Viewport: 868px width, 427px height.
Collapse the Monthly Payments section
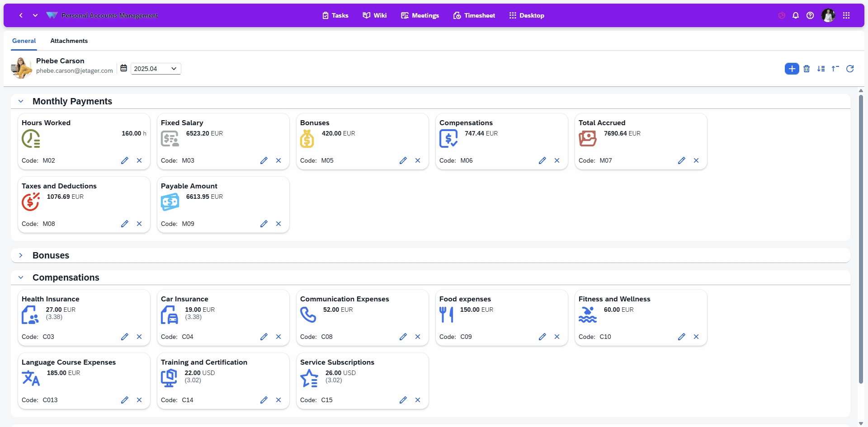21,101
